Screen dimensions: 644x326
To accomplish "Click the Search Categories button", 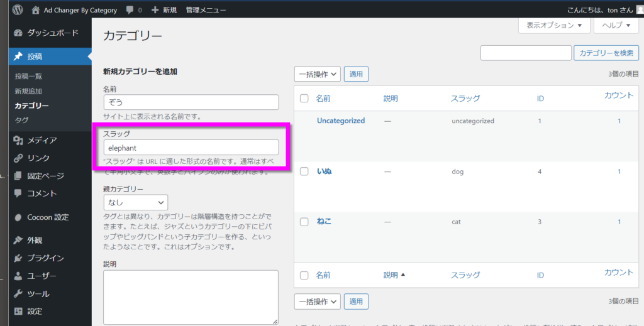I will point(606,53).
